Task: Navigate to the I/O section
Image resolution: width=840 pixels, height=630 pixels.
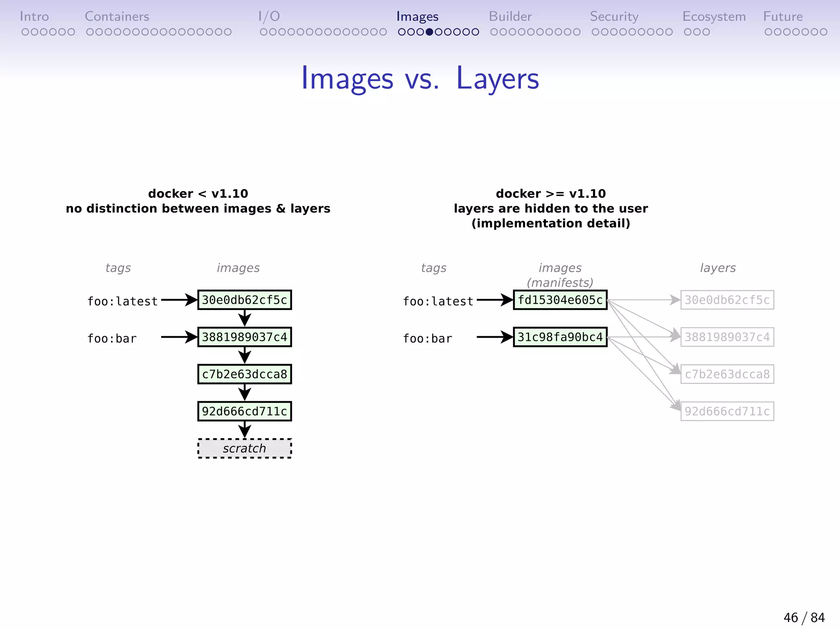Action: [269, 16]
